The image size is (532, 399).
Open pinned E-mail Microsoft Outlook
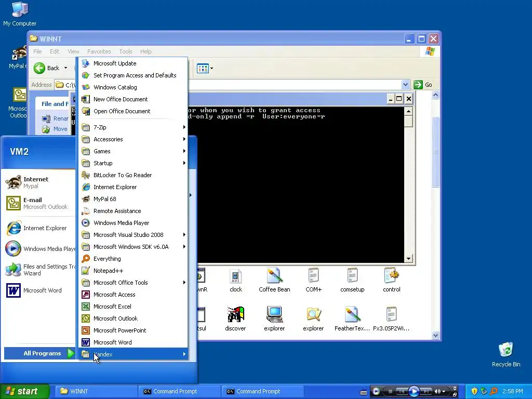tap(39, 203)
